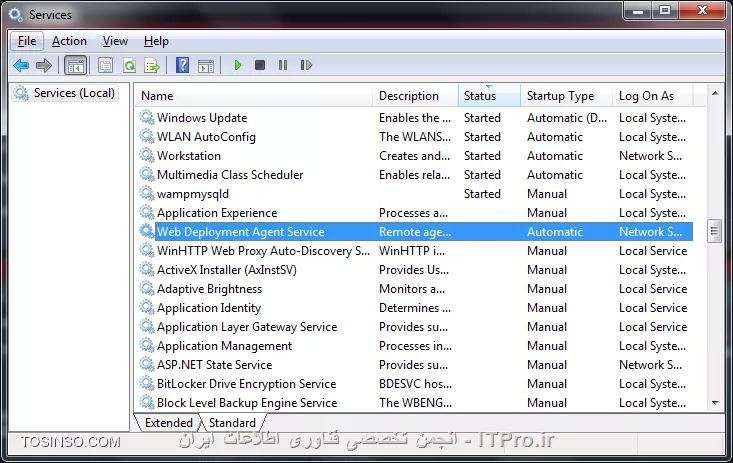
Task: Select BitLocker Drive Encryption Service
Action: [414, 383]
